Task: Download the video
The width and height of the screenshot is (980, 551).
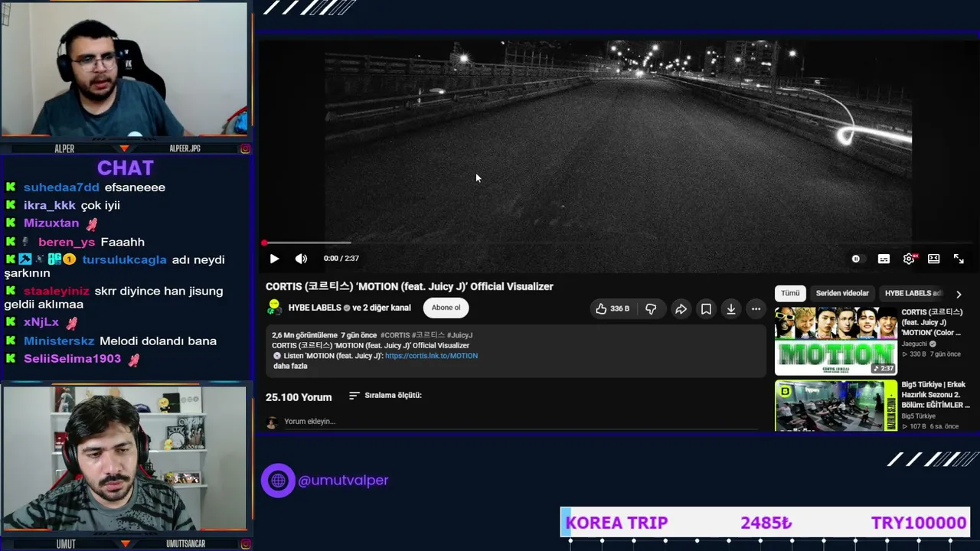Action: tap(731, 308)
